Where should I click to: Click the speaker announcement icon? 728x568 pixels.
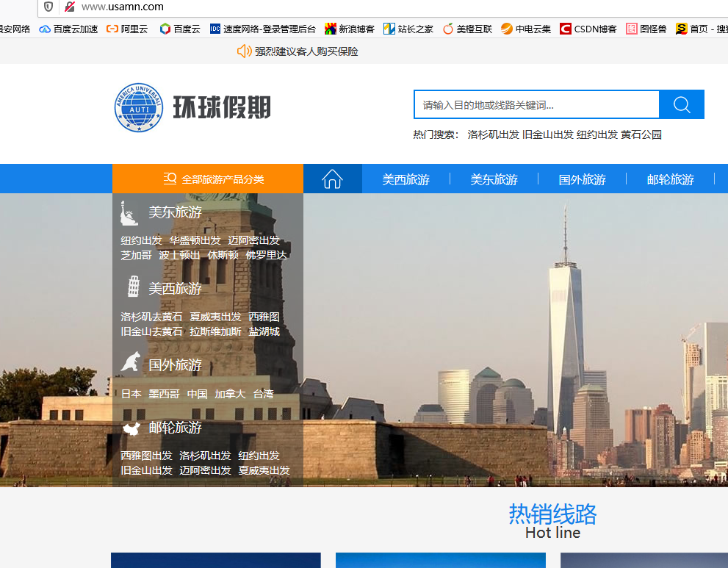point(244,51)
